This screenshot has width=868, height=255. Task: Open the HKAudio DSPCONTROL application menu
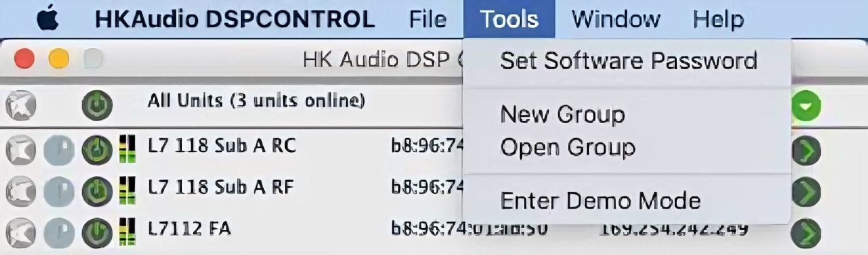pyautogui.click(x=234, y=19)
